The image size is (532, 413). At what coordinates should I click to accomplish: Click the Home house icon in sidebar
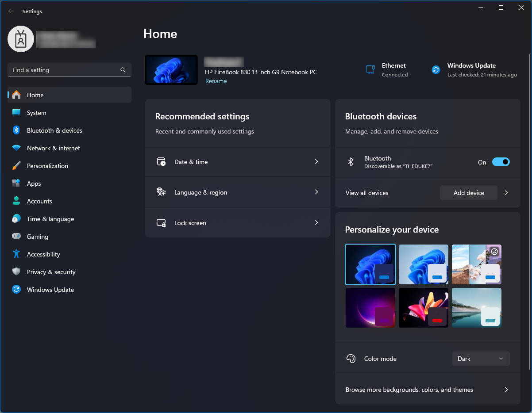click(x=16, y=95)
